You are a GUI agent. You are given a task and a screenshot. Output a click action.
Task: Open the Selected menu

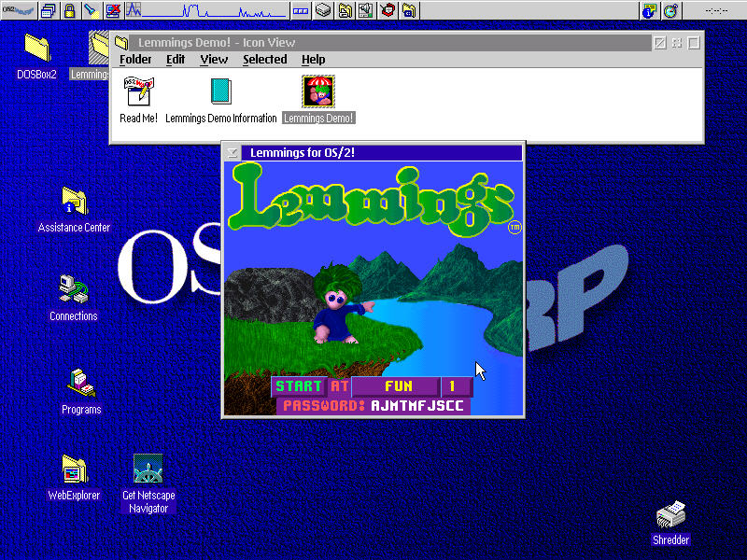[265, 60]
